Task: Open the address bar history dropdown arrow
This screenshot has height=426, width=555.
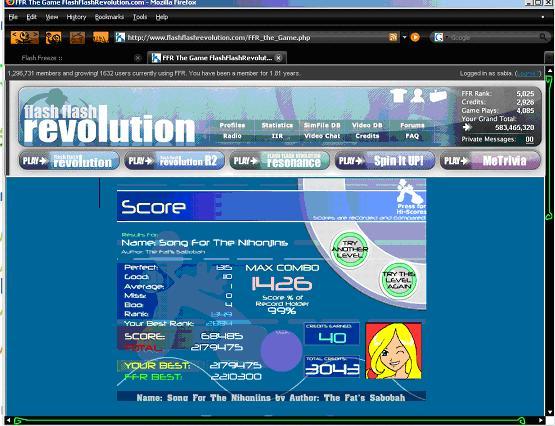Action: coord(404,37)
